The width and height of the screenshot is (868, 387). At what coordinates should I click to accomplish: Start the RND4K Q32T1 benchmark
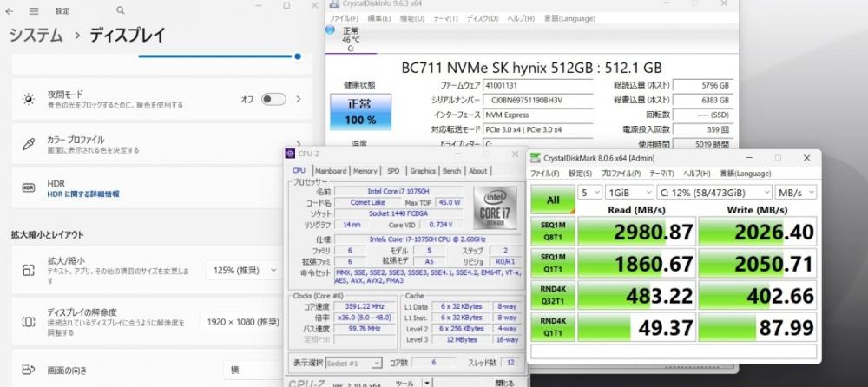point(553,294)
